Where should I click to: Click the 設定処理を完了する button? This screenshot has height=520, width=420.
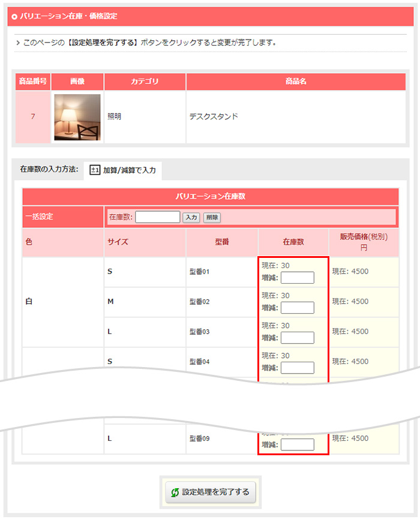pos(211,492)
